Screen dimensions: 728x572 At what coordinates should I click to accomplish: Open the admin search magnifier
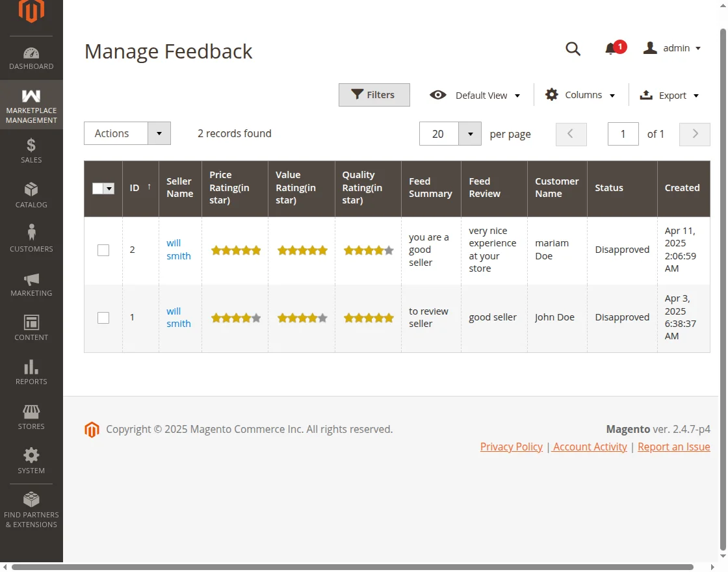(x=573, y=49)
